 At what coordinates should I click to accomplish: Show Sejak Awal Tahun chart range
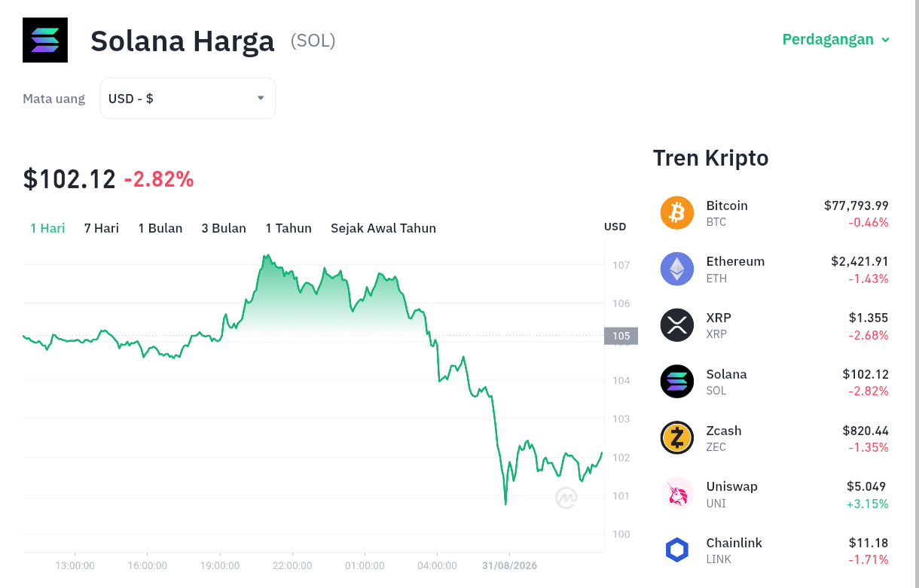click(383, 228)
